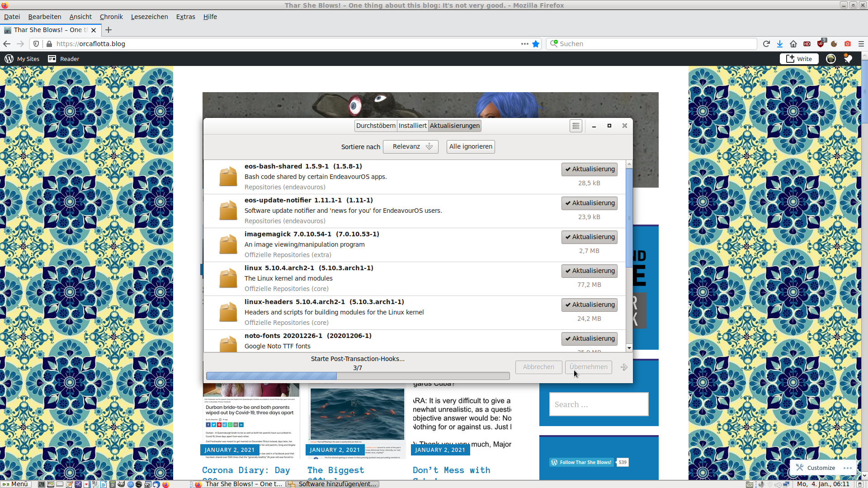Switch to Software hinzufügen taskbar window

pos(332,484)
